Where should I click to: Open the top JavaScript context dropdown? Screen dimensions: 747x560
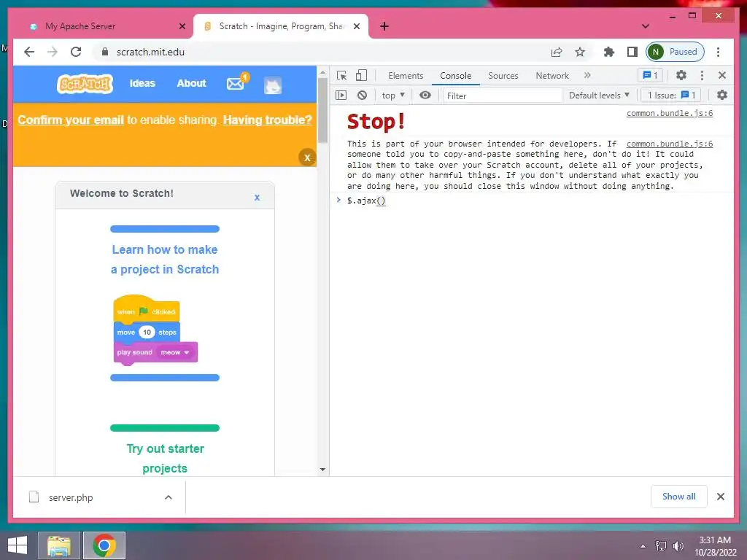point(393,96)
